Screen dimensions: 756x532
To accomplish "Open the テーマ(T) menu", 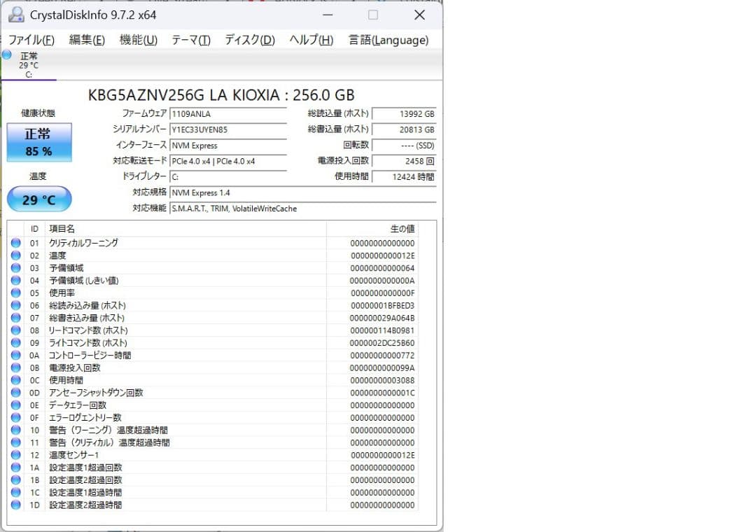I will [x=189, y=40].
